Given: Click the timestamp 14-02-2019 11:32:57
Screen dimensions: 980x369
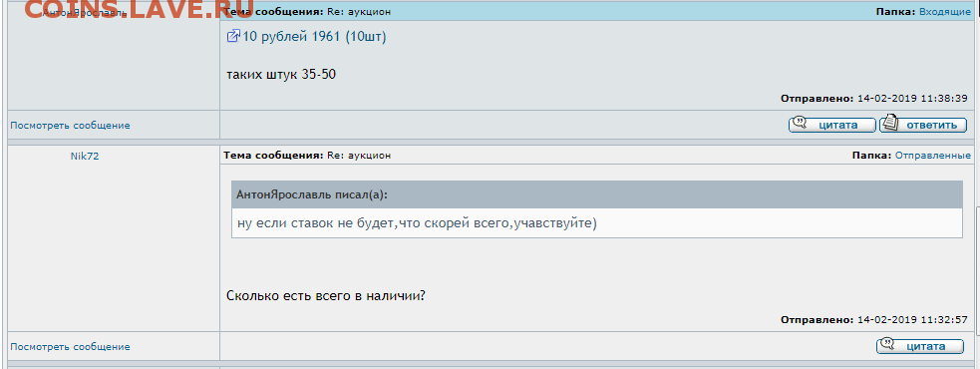Looking at the screenshot, I should pyautogui.click(x=912, y=319).
